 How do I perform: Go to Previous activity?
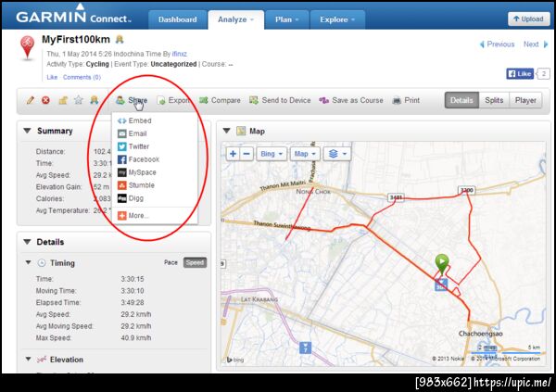click(497, 44)
